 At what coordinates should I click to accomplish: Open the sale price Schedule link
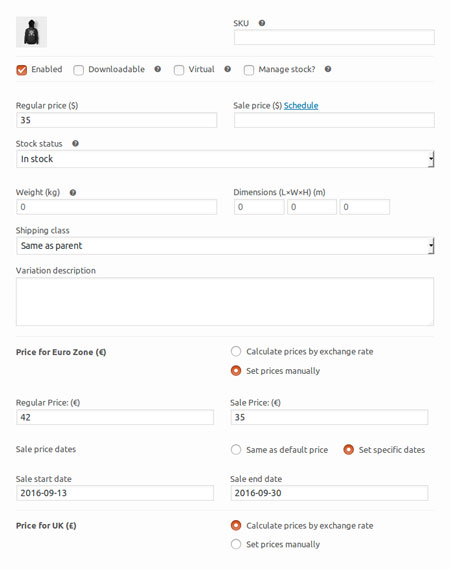(301, 106)
